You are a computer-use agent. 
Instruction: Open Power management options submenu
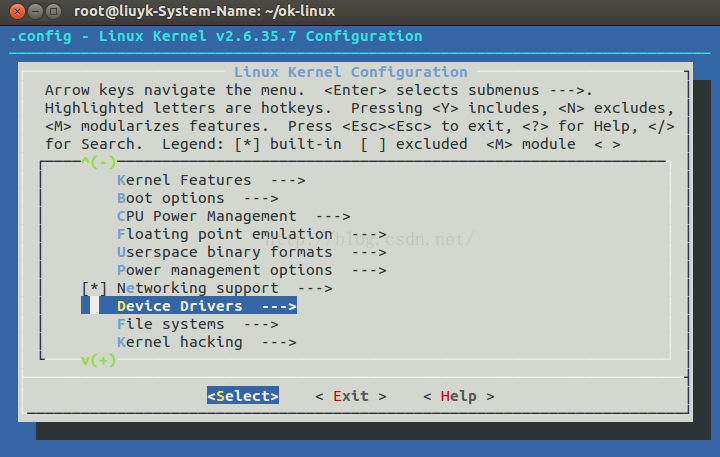pos(252,270)
